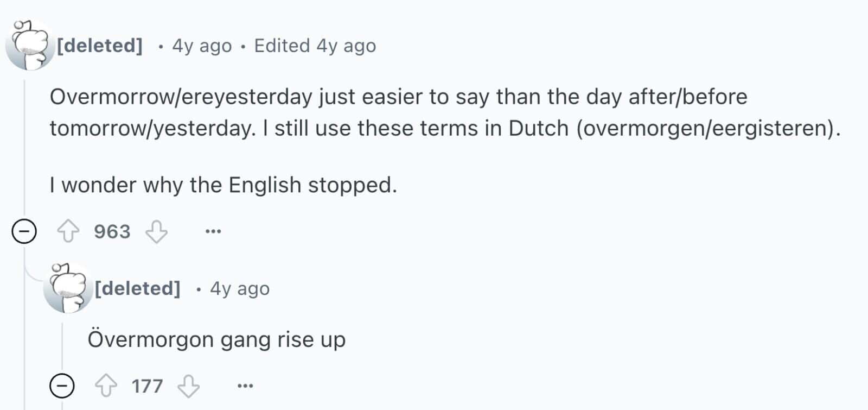Open the reply's 4y ago timestamp
The height and width of the screenshot is (410, 868).
(240, 289)
